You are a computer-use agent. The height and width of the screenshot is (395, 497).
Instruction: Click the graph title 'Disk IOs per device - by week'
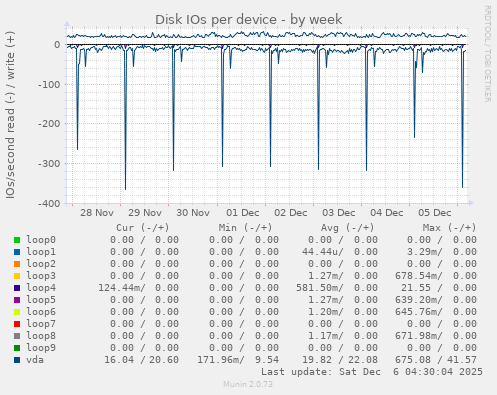249,20
